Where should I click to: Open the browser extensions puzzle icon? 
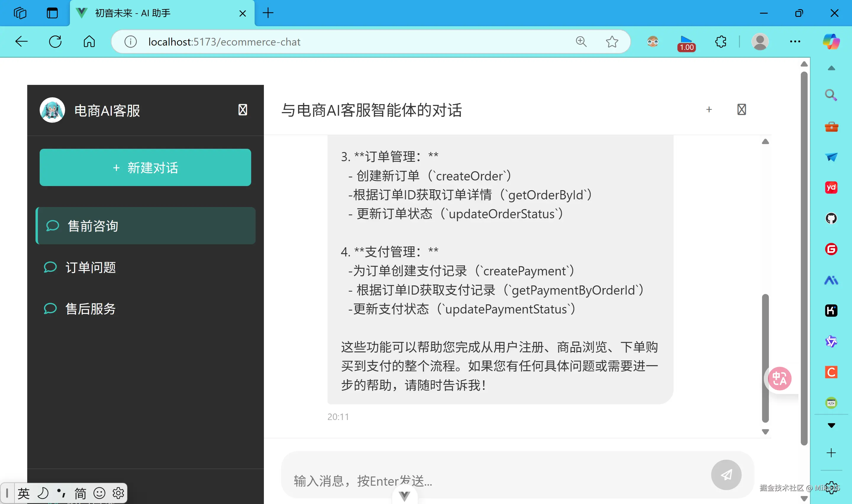click(x=720, y=41)
